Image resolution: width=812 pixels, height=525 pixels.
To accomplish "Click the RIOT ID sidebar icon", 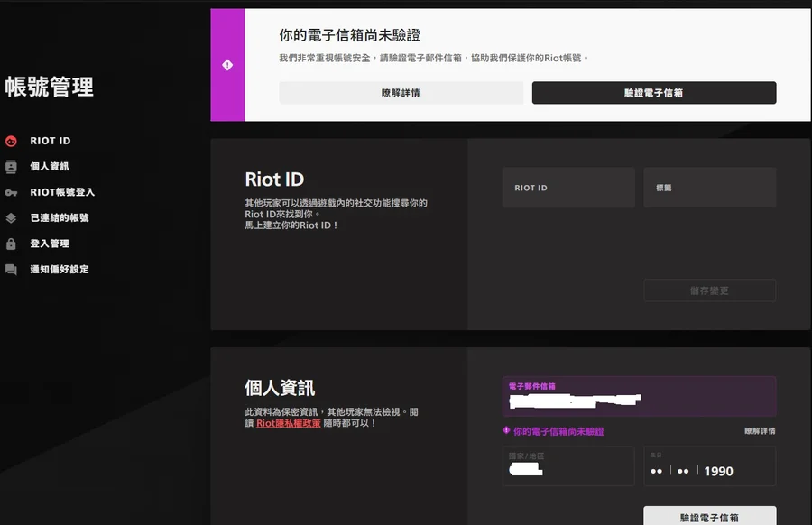I will (11, 141).
